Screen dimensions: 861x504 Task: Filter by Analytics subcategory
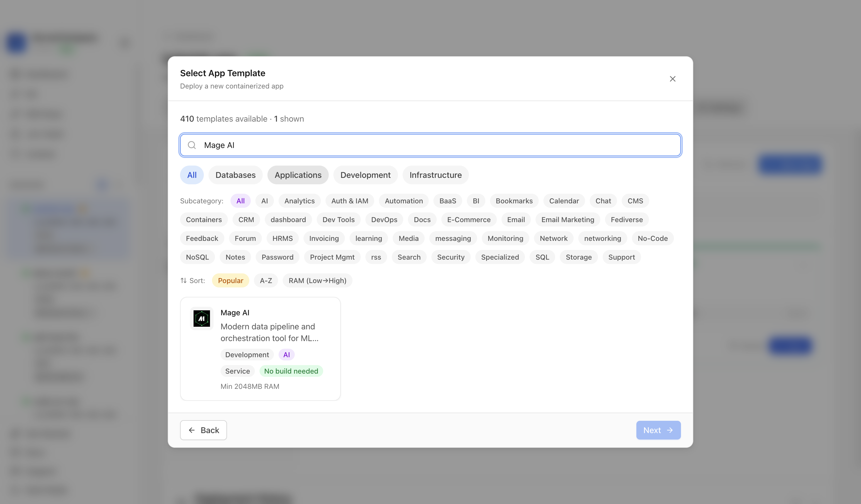pos(299,201)
